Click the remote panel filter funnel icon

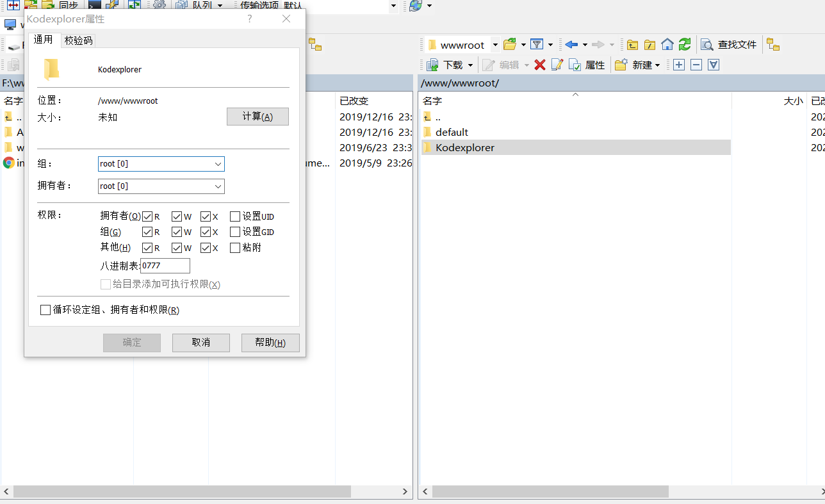coord(537,44)
